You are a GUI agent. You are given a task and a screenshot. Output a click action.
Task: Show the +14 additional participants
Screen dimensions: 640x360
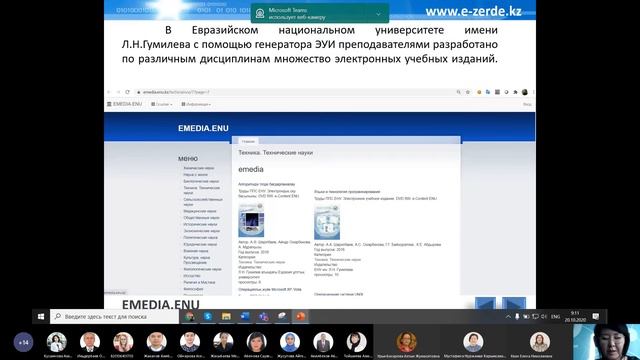click(x=23, y=342)
